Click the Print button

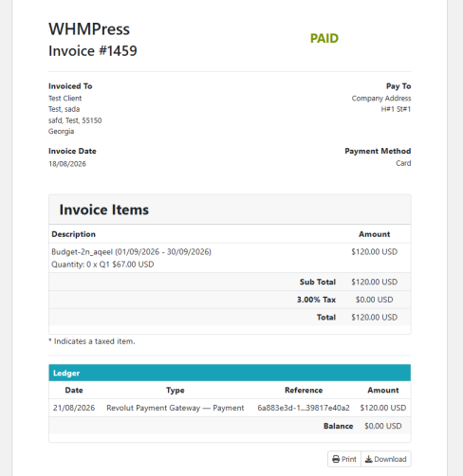pyautogui.click(x=344, y=459)
